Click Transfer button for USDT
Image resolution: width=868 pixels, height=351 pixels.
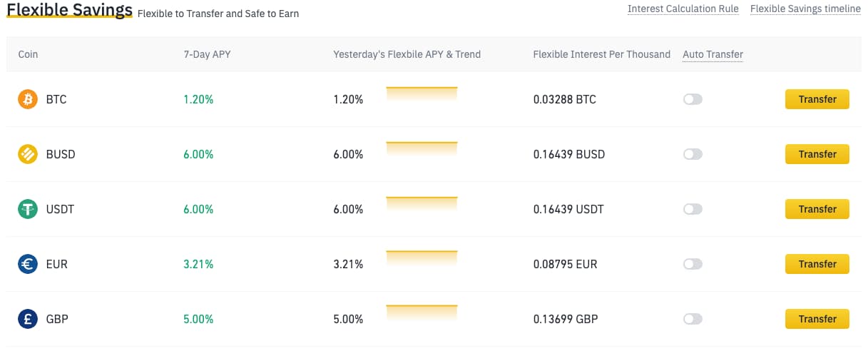(817, 209)
